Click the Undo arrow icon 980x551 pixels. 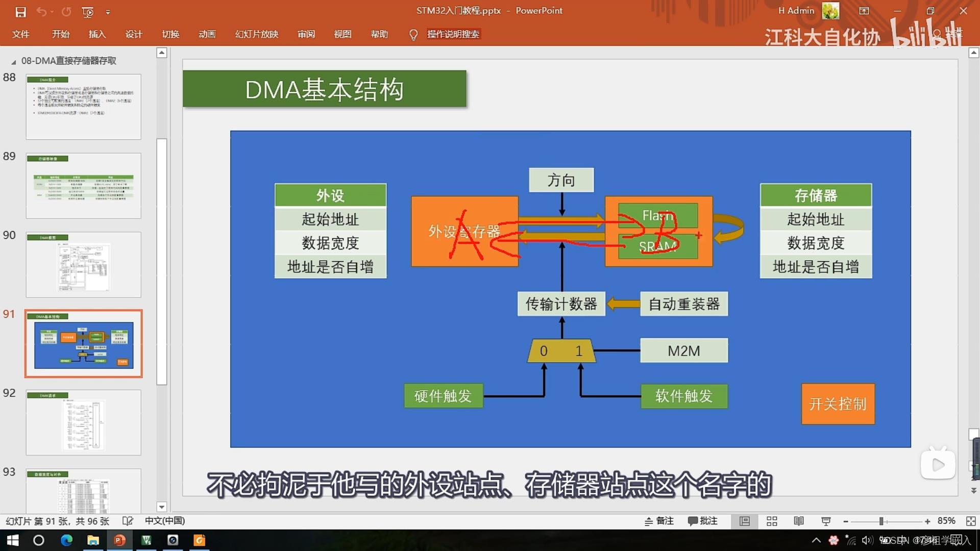[41, 12]
